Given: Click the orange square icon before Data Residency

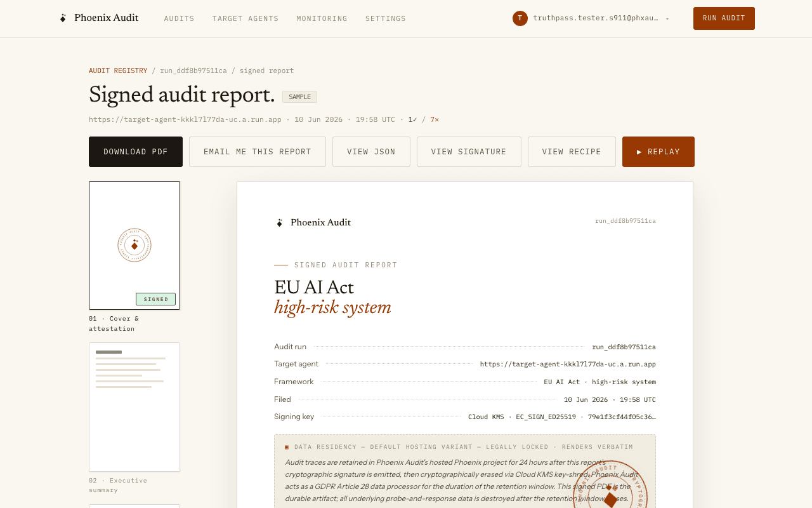Looking at the screenshot, I should (287, 447).
